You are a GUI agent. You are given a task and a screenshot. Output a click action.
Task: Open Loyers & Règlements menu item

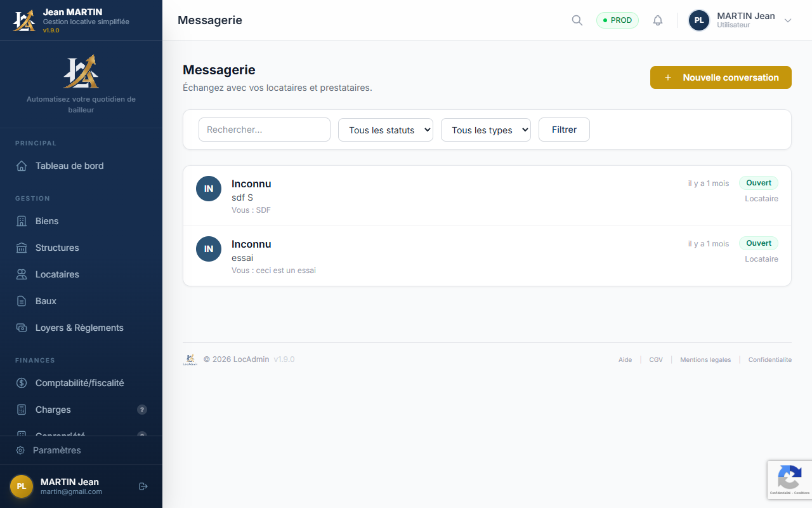tap(79, 328)
